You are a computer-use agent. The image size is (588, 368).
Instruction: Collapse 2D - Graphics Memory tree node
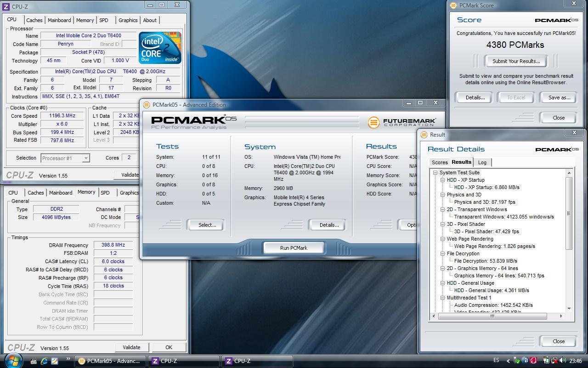click(x=442, y=268)
